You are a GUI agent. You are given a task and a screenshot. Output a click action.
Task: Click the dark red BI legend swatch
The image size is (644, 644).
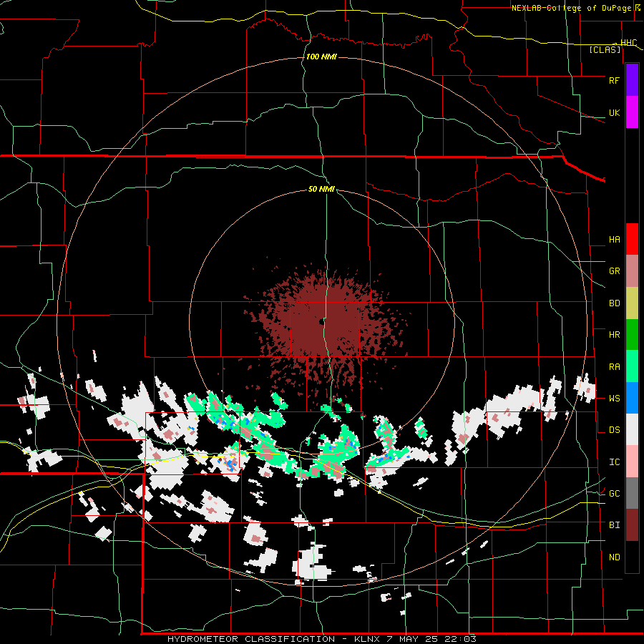coord(632,525)
